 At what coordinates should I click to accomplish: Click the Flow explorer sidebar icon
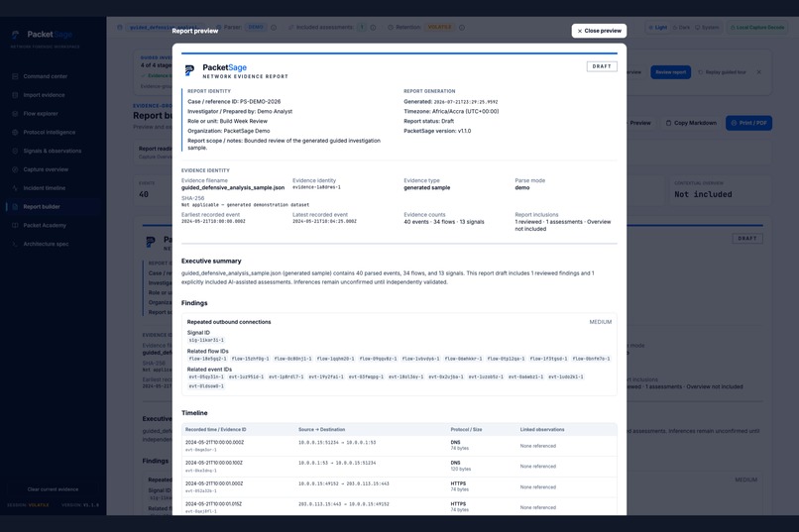coord(15,114)
